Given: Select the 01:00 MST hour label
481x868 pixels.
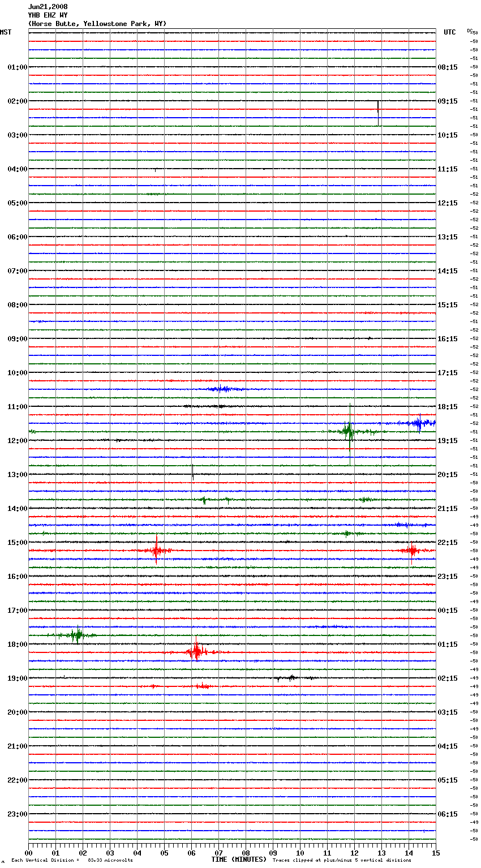Looking at the screenshot, I should pyautogui.click(x=17, y=67).
